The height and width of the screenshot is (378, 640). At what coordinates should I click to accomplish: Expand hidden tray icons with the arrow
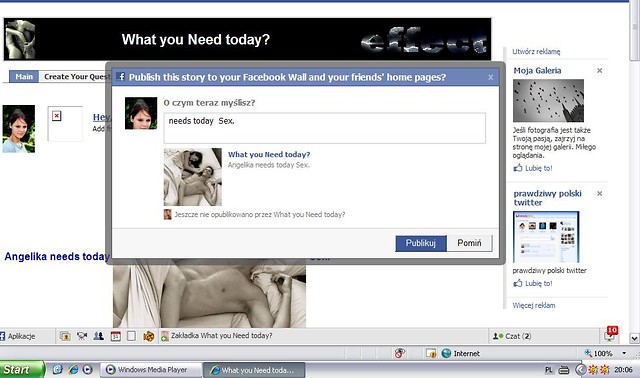580,370
